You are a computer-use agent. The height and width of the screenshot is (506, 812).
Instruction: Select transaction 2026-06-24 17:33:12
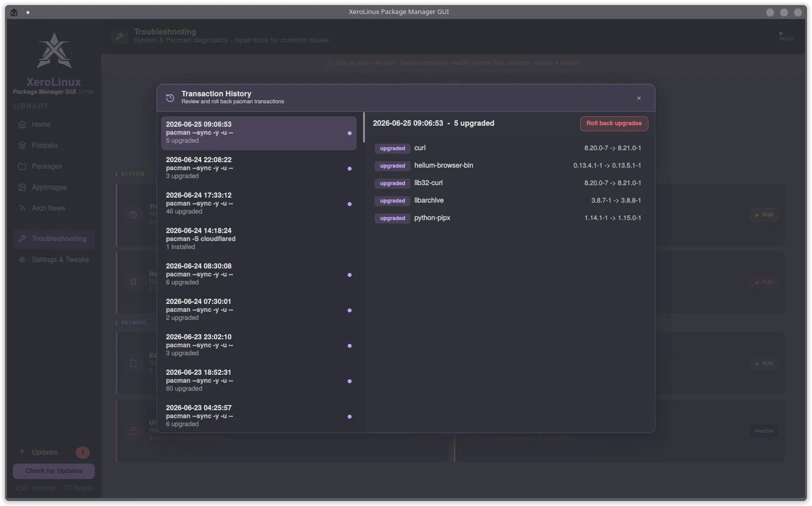coord(258,204)
